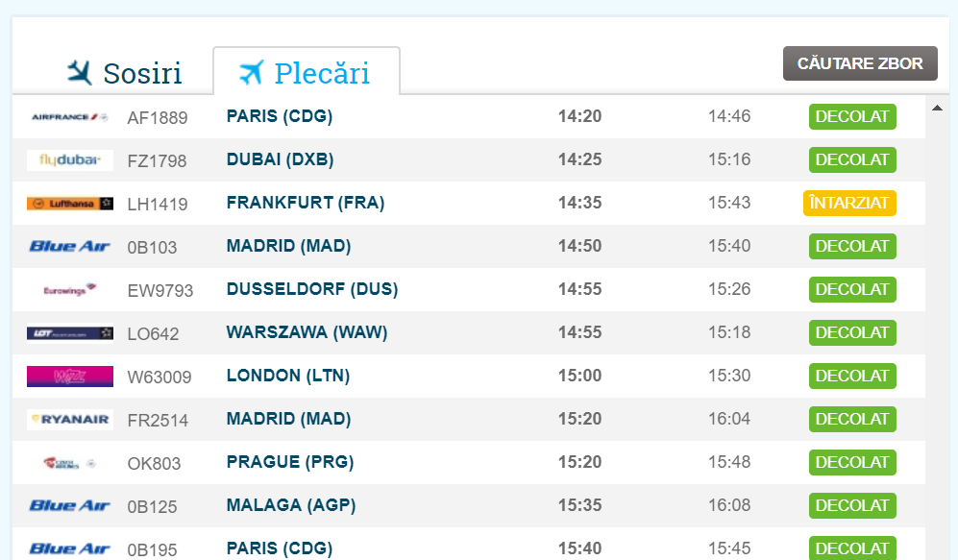Click the Czech Airlines logo

click(x=69, y=463)
